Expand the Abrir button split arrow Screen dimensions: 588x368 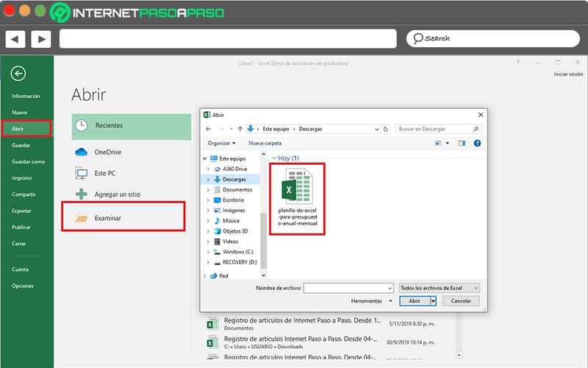pos(433,301)
